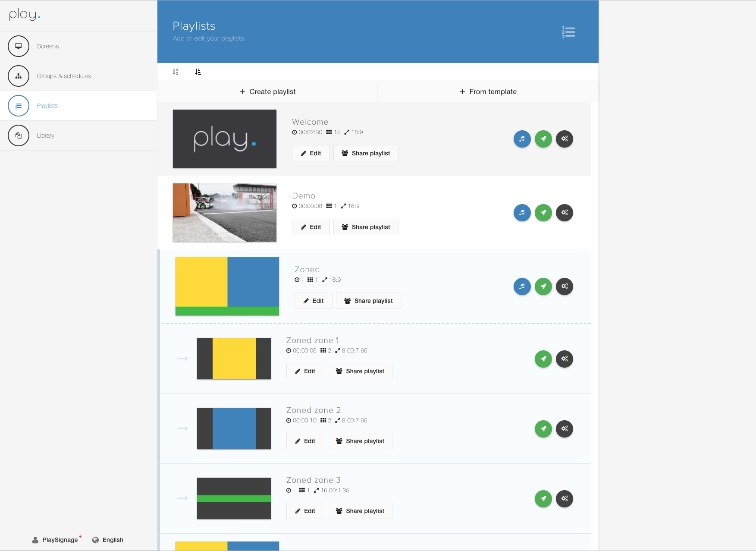The height and width of the screenshot is (551, 756).
Task: Open the Groups & schedules section
Action: (x=64, y=76)
